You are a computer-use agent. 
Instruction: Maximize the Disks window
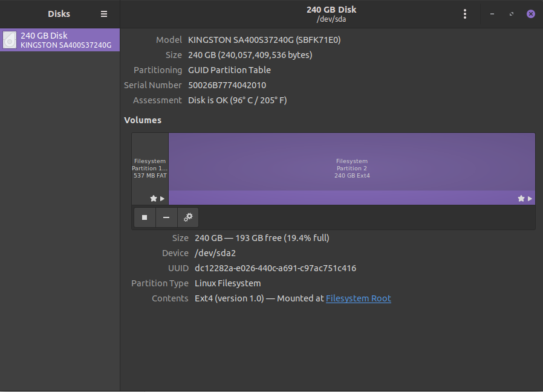[512, 14]
